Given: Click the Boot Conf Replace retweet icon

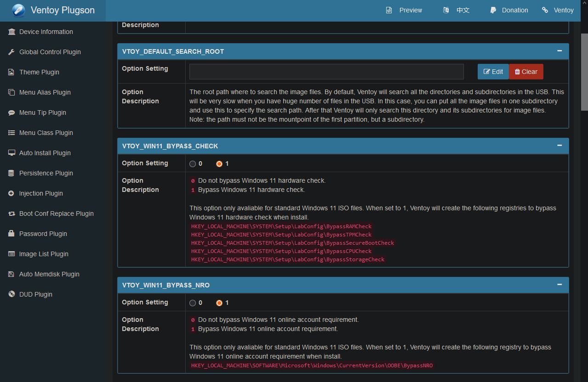Looking at the screenshot, I should (x=11, y=213).
